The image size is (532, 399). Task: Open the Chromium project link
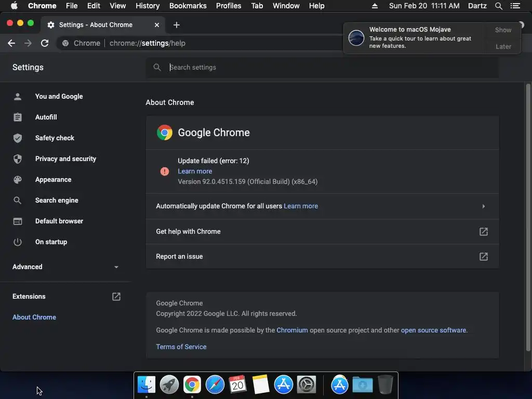pos(292,330)
